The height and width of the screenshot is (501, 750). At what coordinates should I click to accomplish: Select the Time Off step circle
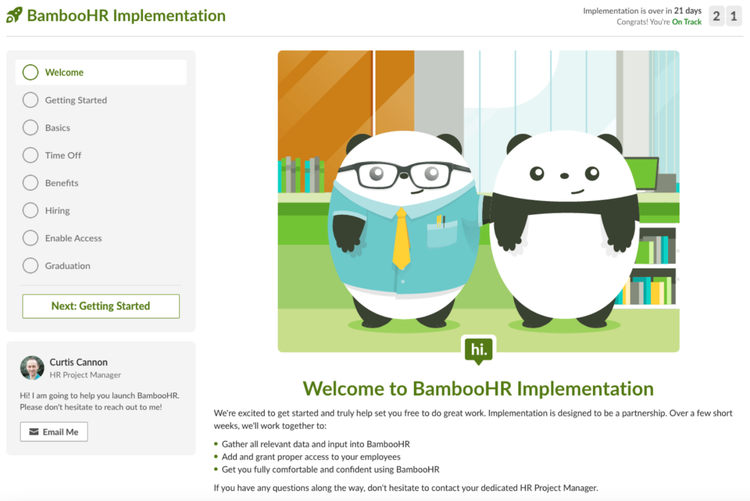[30, 155]
